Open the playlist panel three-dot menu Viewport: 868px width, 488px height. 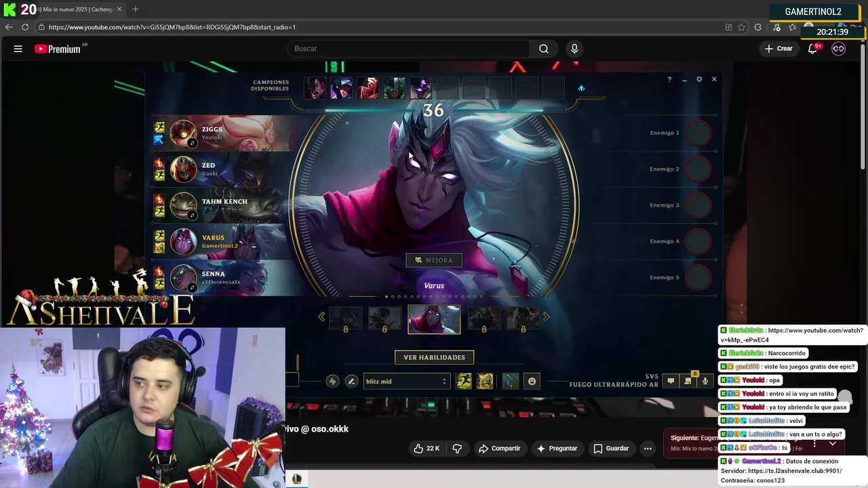coord(814,443)
